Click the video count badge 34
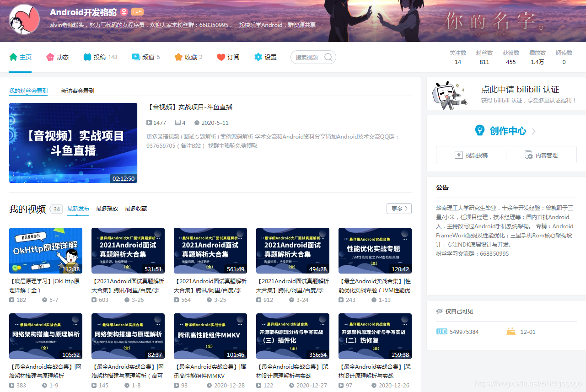This screenshot has width=586, height=392. [x=56, y=209]
